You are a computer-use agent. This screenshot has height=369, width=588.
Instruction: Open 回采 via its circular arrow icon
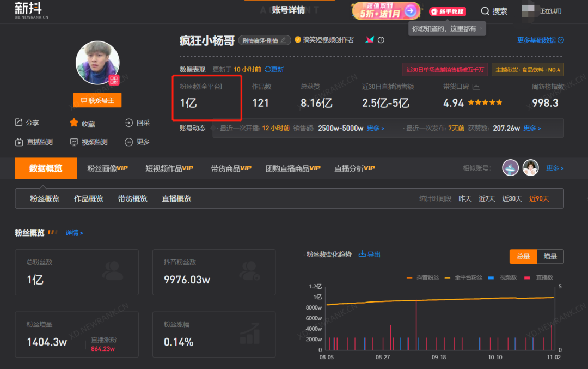(x=128, y=123)
